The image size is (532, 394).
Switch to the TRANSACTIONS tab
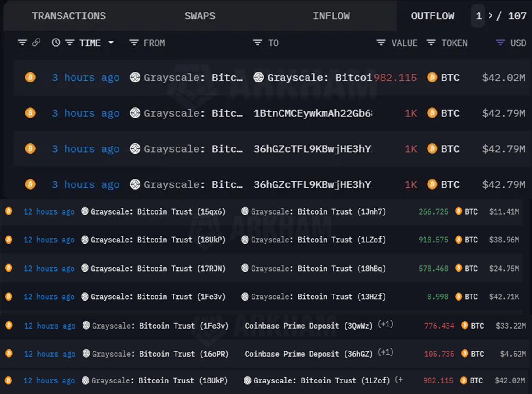tap(68, 16)
